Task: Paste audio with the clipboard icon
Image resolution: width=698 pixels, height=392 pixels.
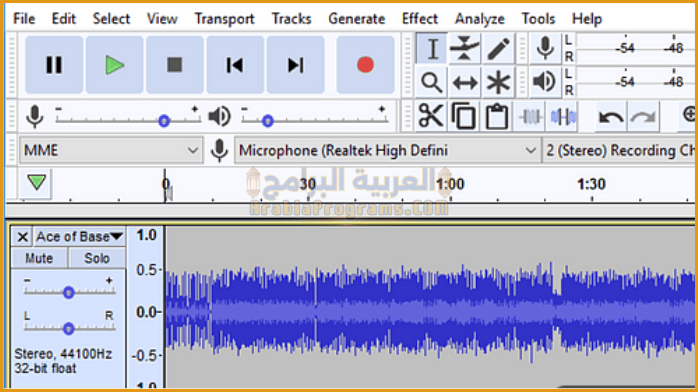Action: click(x=496, y=117)
